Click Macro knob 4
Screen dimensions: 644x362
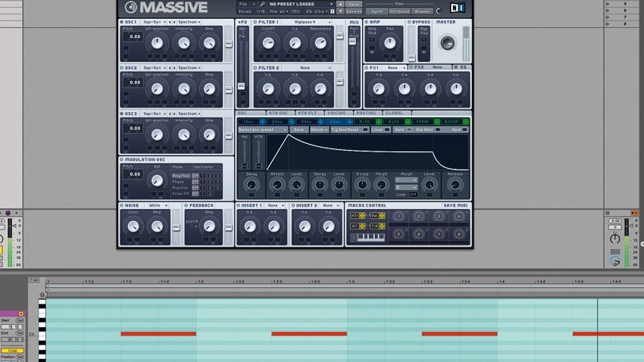(x=459, y=217)
